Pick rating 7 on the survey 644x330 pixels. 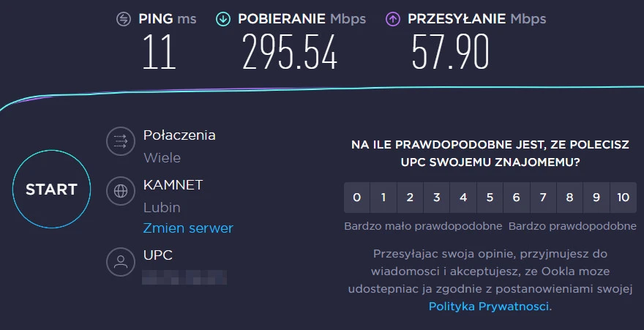pos(543,197)
